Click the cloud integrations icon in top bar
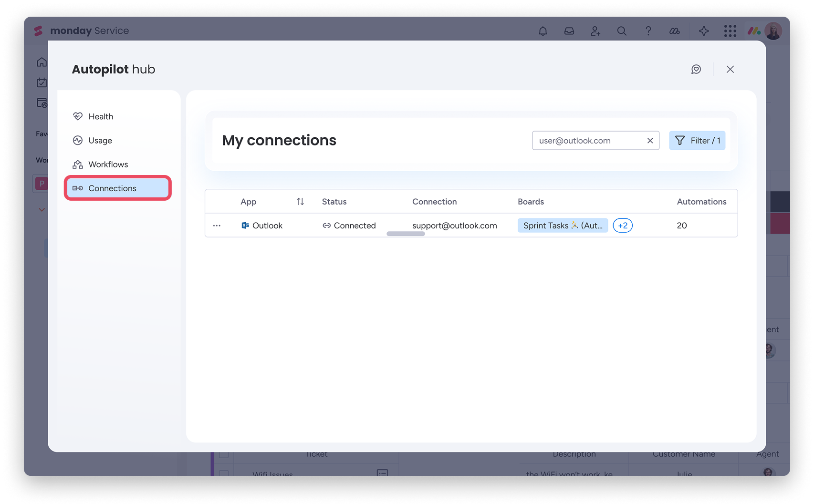The width and height of the screenshot is (814, 504). click(675, 31)
